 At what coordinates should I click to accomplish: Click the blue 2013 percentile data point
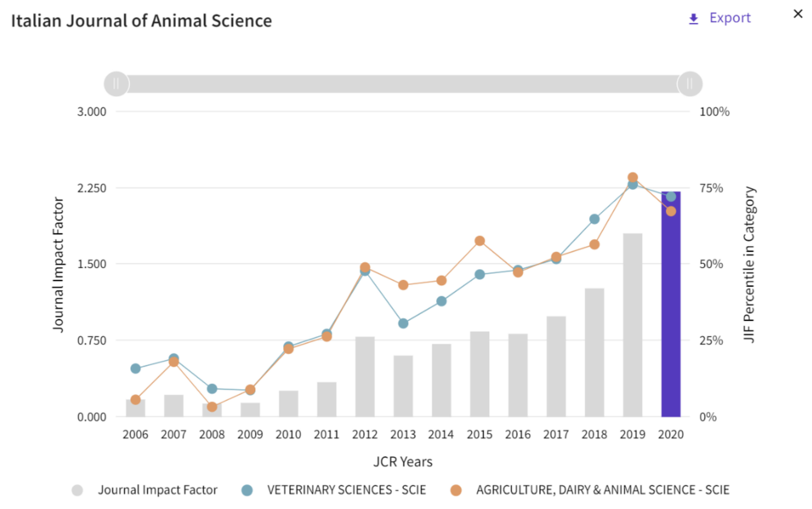click(x=403, y=324)
